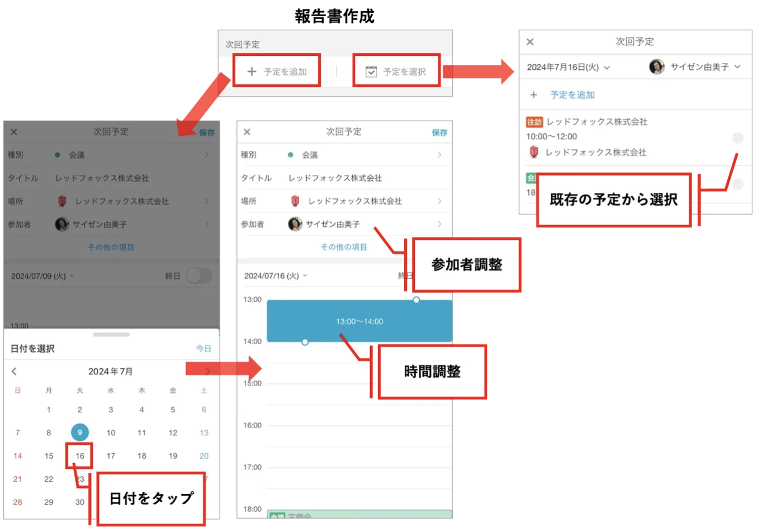
Task: Select July 16 in the calendar
Action: click(x=80, y=456)
